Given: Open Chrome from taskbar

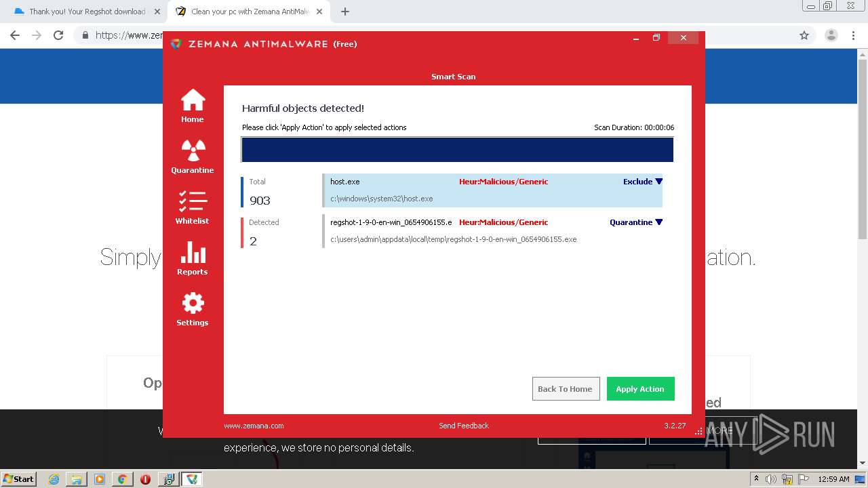Looking at the screenshot, I should 122,479.
